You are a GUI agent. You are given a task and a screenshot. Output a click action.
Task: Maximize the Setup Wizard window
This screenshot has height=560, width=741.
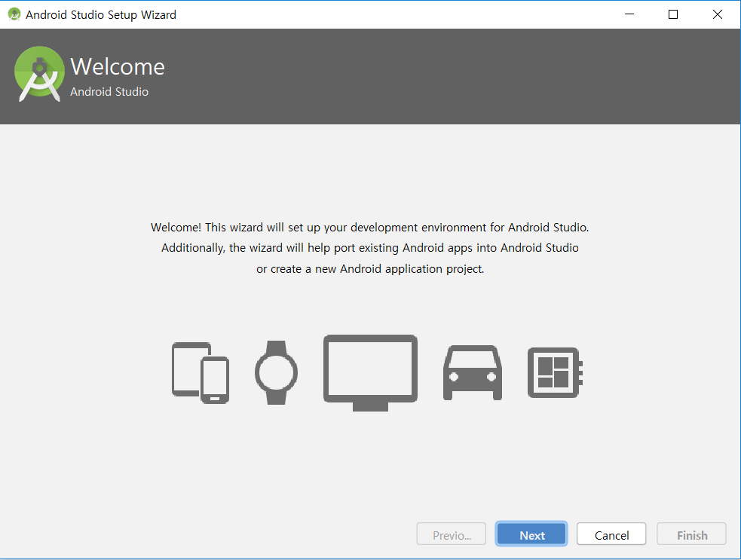point(673,14)
